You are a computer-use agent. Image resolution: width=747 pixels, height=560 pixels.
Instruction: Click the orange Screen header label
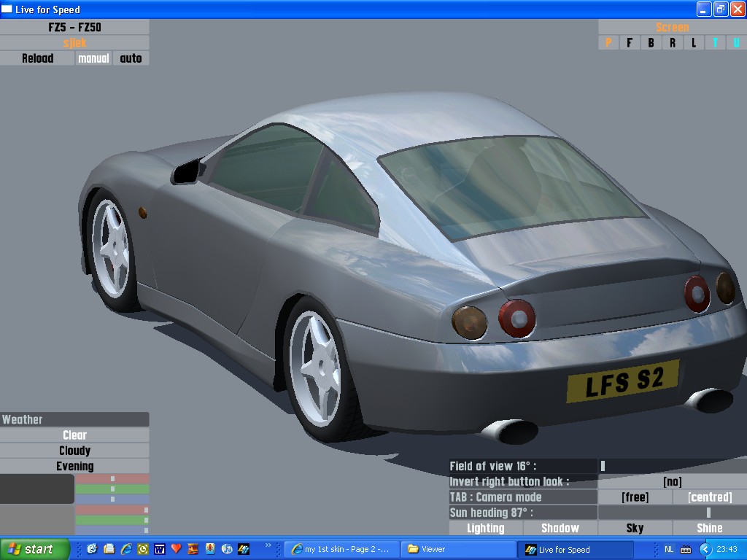coord(672,27)
